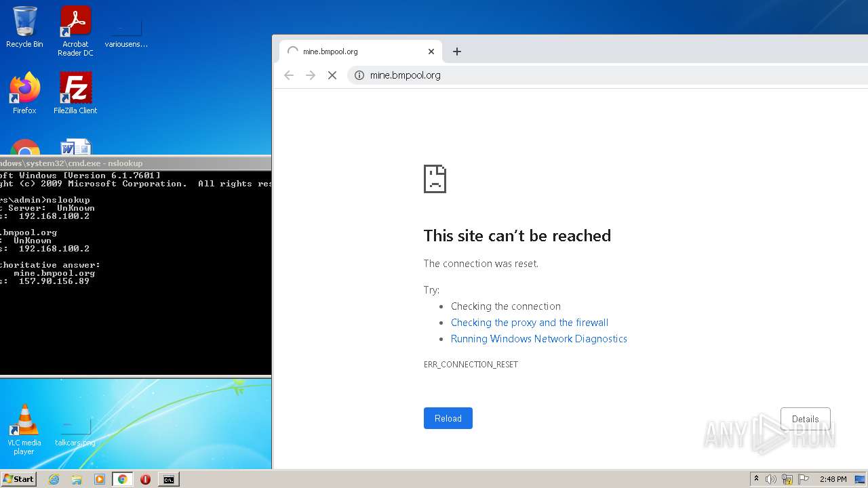Open the Word document desktop icon
The width and height of the screenshot is (868, 488).
tap(75, 147)
